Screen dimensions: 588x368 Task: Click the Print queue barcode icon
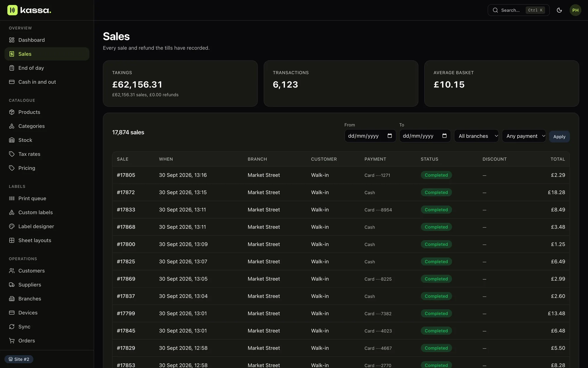click(x=12, y=198)
